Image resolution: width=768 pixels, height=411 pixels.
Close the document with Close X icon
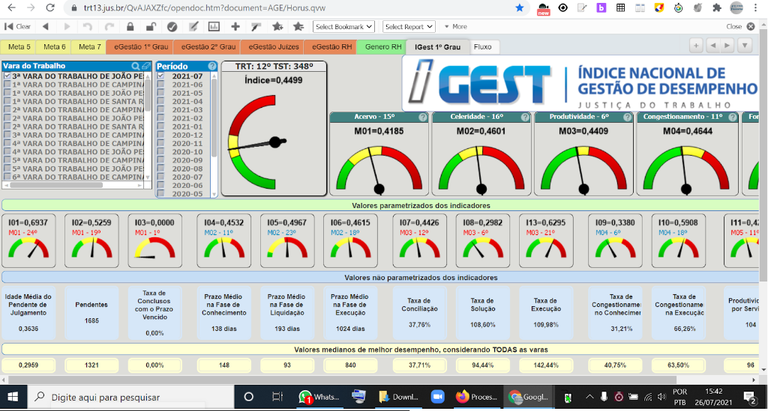[750, 26]
